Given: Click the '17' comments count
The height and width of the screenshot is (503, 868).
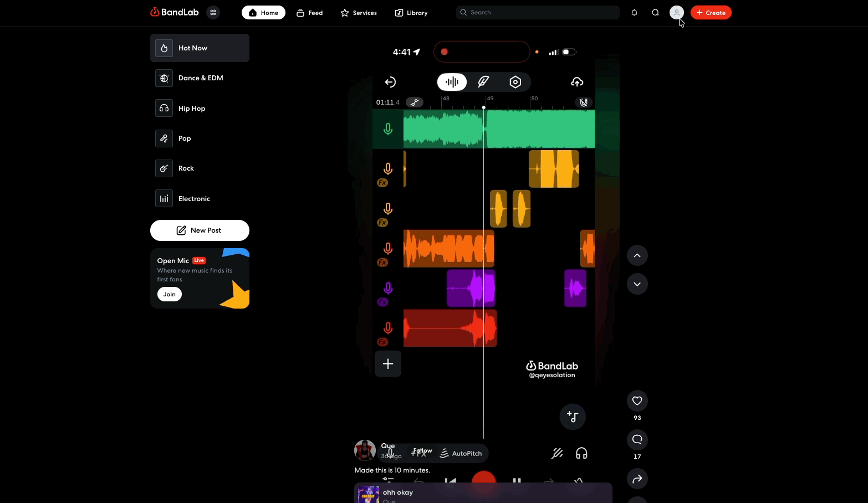Looking at the screenshot, I should pyautogui.click(x=637, y=457).
